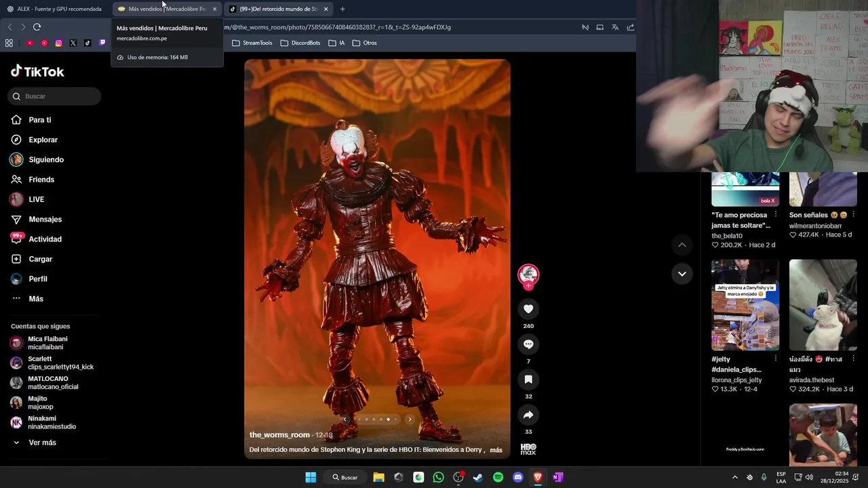Open the DiscordBots bookmark folder
Viewport: 868px width, 488px height.
[300, 43]
